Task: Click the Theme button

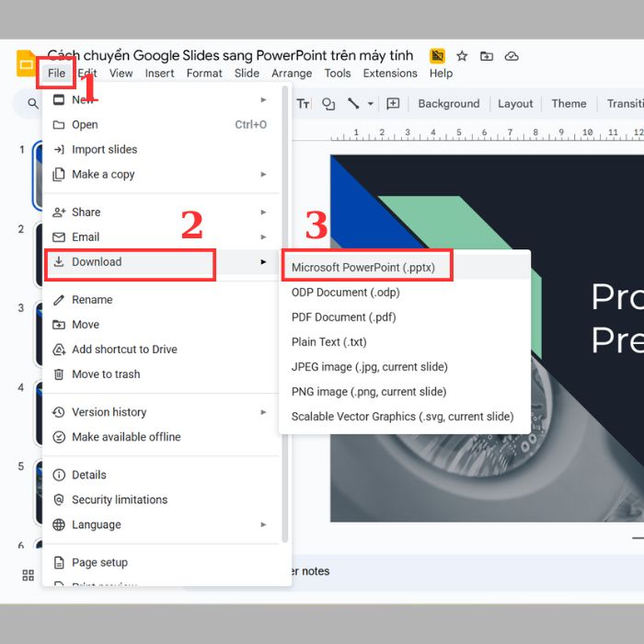Action: coord(569,103)
